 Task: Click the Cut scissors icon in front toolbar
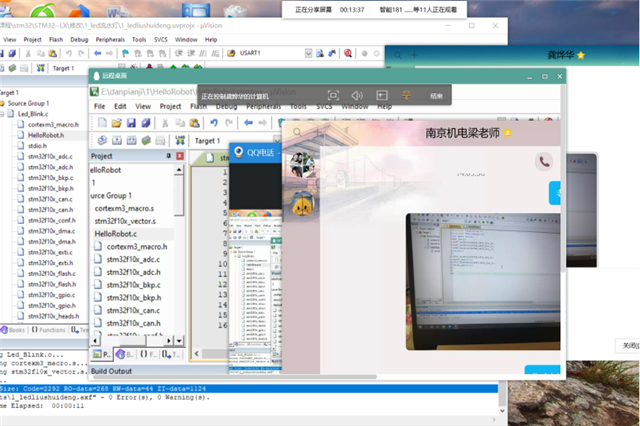click(163, 123)
